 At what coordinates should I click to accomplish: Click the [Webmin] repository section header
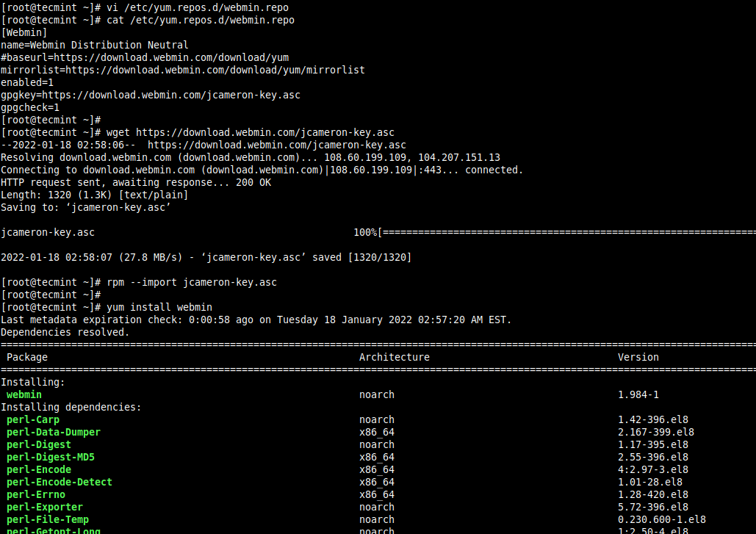[x=21, y=32]
